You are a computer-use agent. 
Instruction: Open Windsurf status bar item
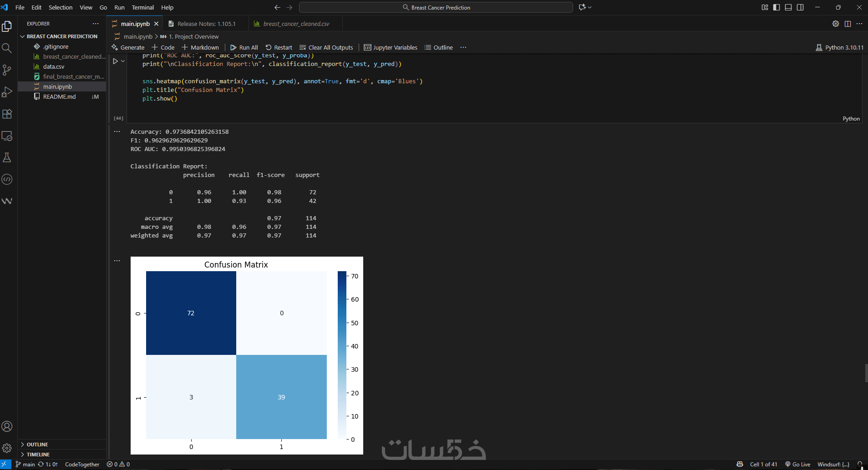point(833,465)
